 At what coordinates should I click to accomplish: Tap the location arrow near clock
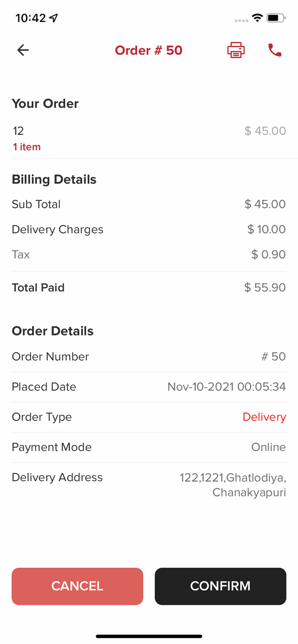[53, 18]
